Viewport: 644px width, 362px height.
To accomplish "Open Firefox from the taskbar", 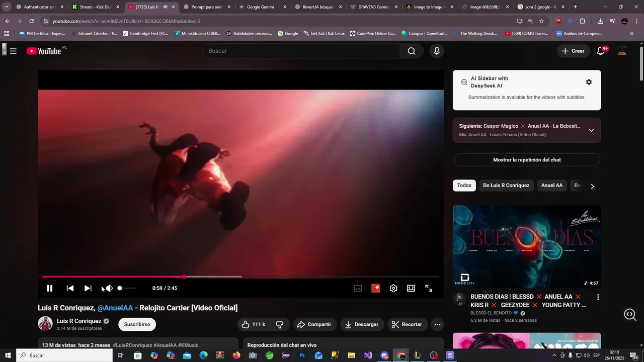I will pos(236,355).
